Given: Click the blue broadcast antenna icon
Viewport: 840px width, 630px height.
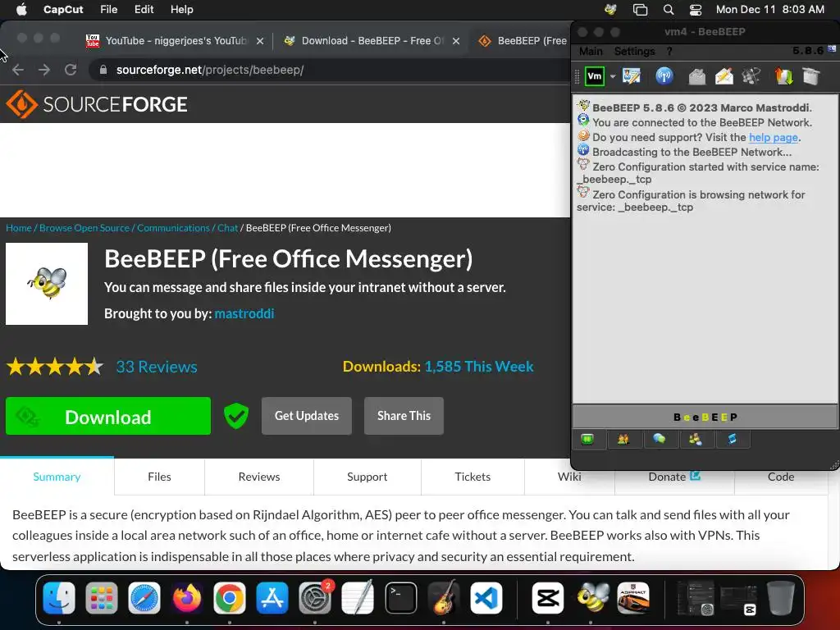Looking at the screenshot, I should pyautogui.click(x=664, y=76).
